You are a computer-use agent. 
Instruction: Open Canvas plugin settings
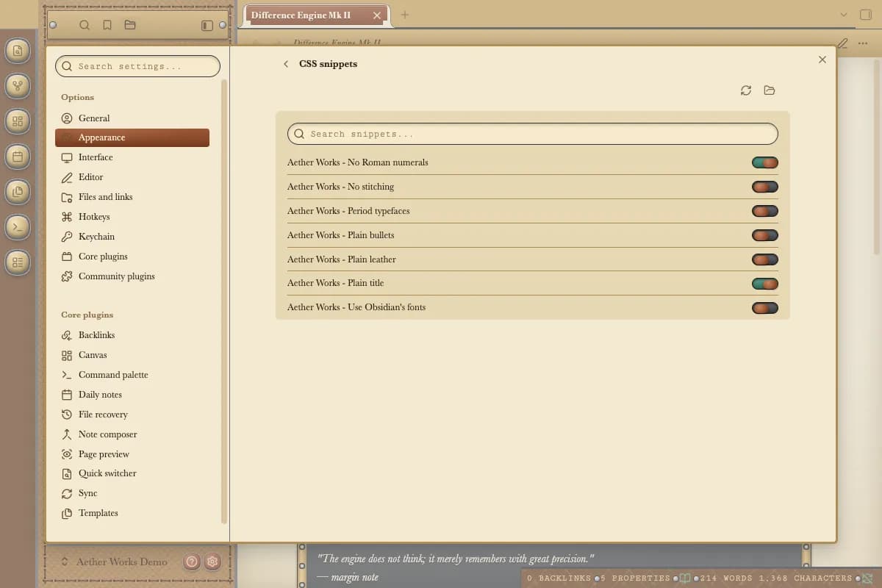pyautogui.click(x=132, y=355)
